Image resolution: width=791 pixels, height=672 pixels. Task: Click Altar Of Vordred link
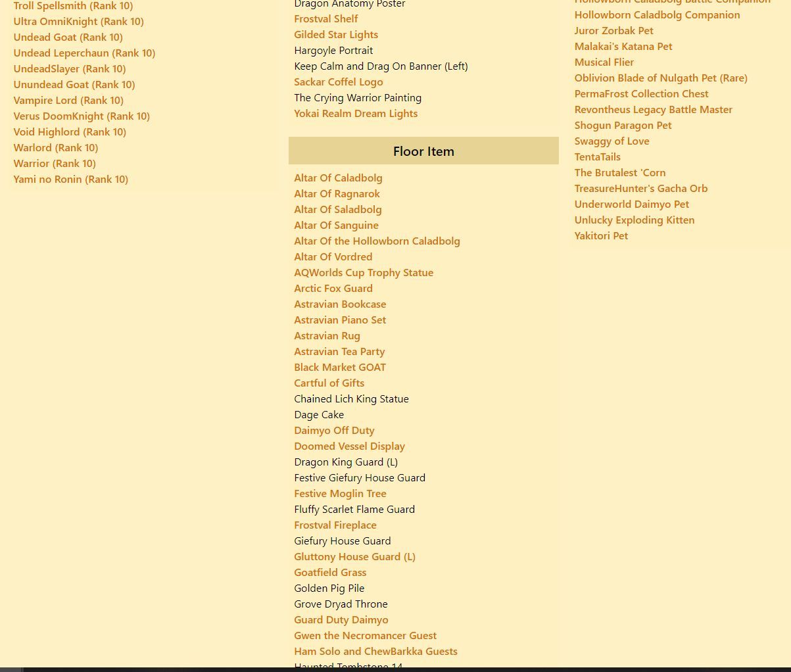[333, 256]
